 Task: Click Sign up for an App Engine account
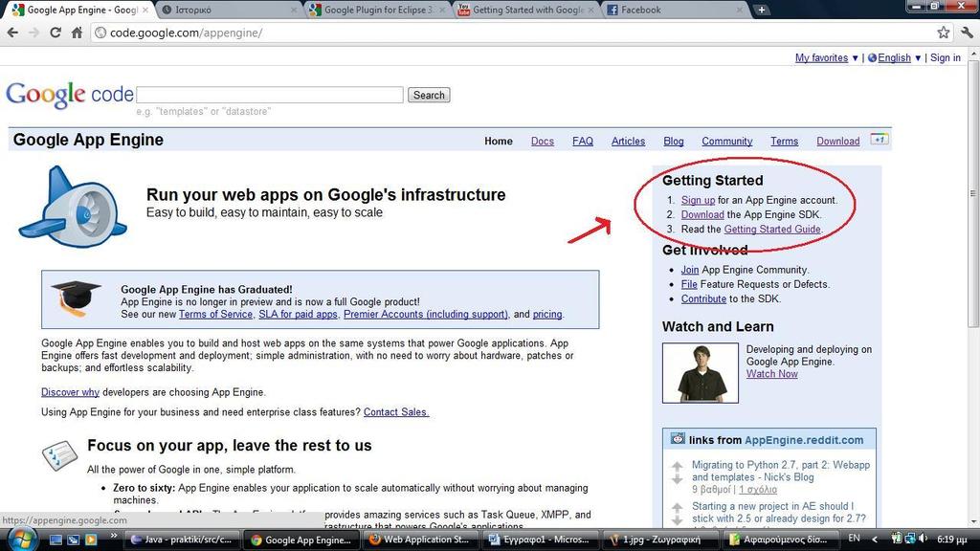(x=698, y=200)
